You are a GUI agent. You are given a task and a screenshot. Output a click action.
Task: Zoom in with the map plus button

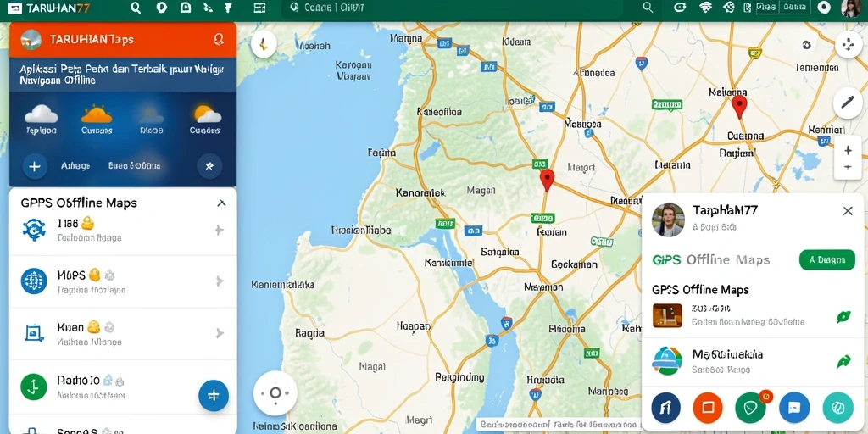click(x=848, y=151)
